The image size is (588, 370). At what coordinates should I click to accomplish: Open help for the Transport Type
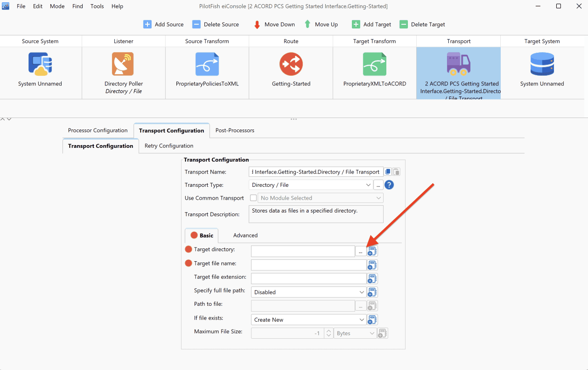coord(389,185)
